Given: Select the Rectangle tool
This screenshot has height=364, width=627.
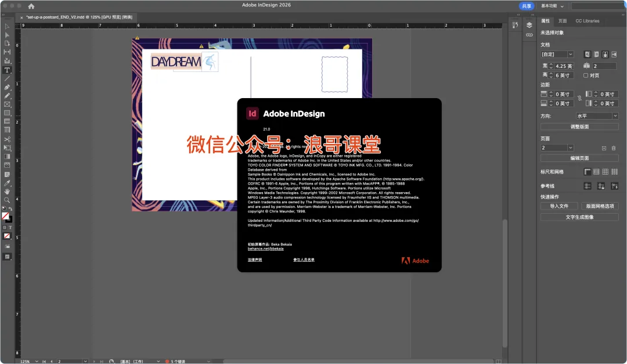Looking at the screenshot, I should point(7,113).
